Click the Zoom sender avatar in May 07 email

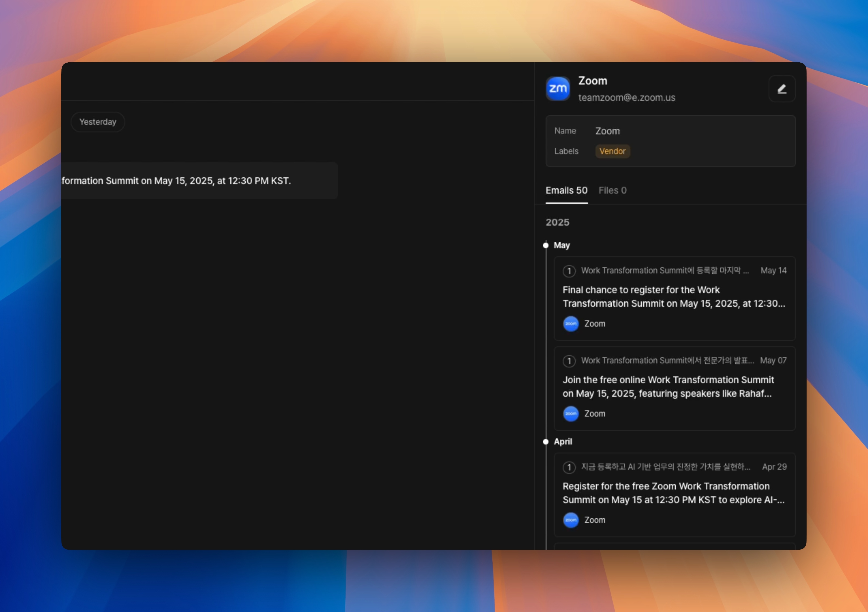point(571,414)
